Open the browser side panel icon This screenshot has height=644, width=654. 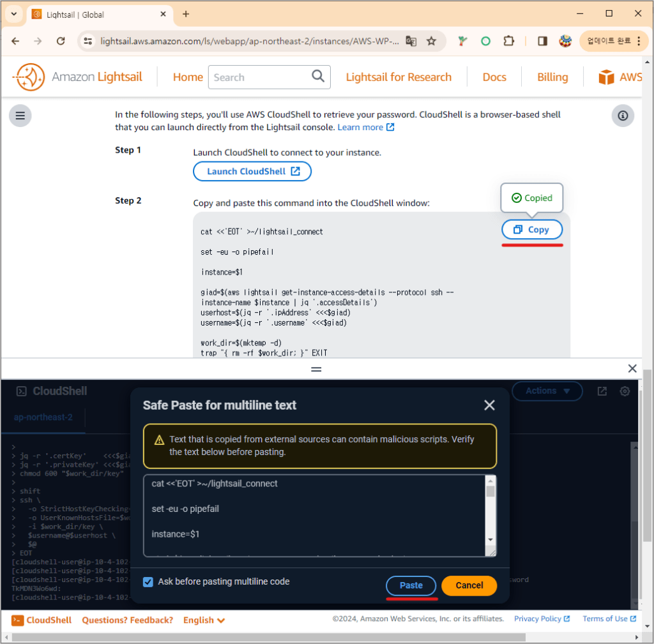542,41
